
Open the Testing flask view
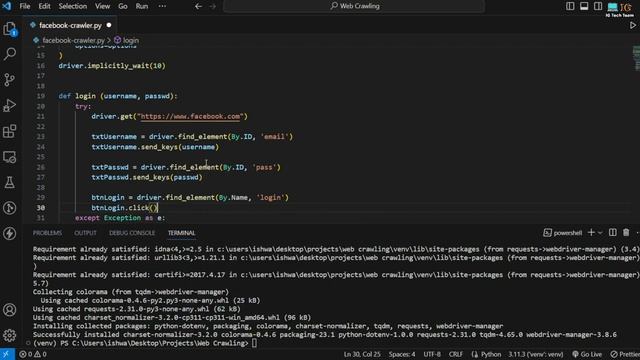coord(10,182)
